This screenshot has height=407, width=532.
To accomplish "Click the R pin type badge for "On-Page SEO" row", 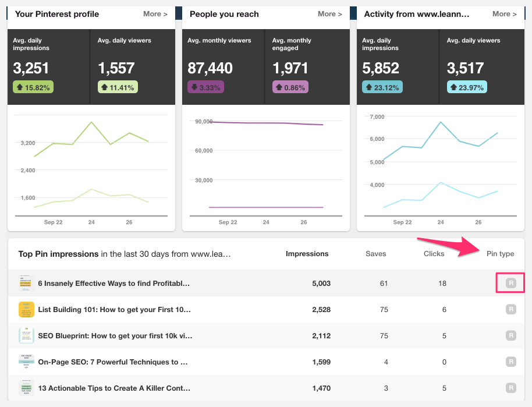I will (x=510, y=362).
